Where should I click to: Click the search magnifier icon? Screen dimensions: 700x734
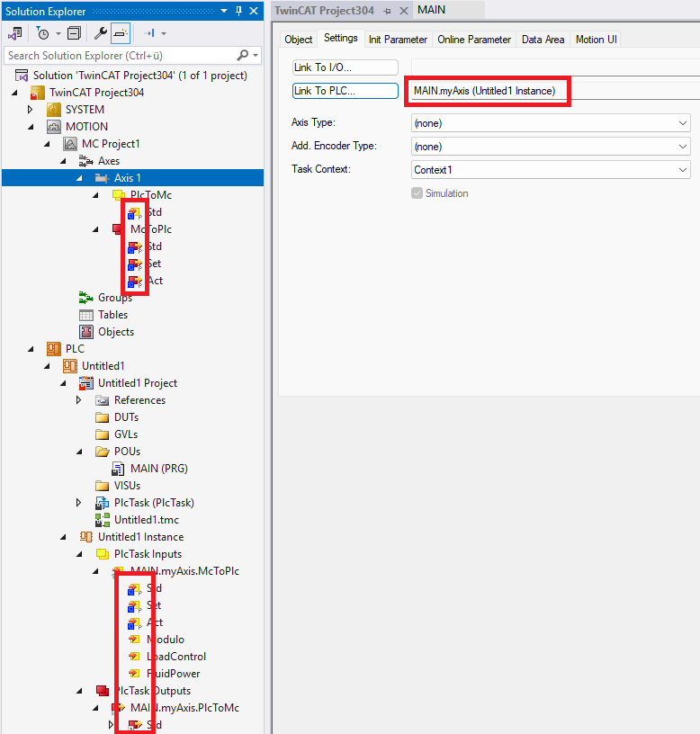pyautogui.click(x=243, y=55)
